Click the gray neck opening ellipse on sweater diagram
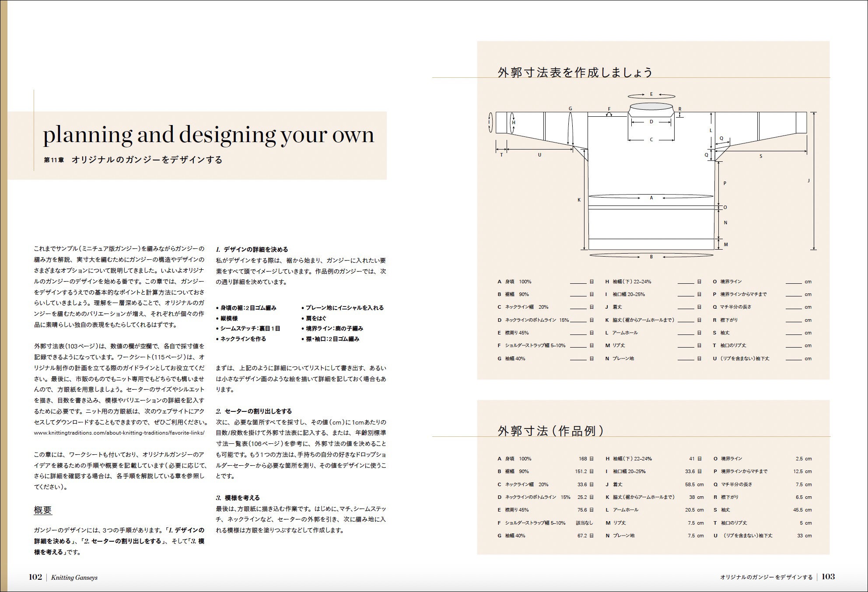 tap(651, 106)
